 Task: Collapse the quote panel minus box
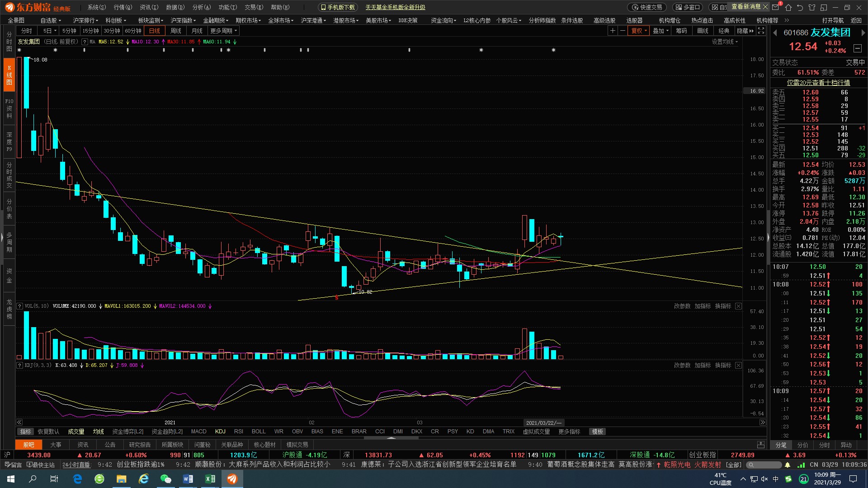coord(858,48)
